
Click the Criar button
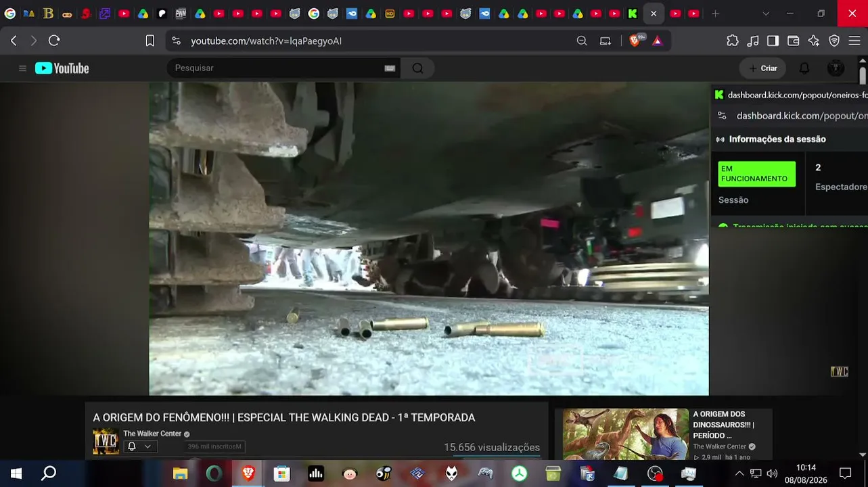click(x=763, y=68)
